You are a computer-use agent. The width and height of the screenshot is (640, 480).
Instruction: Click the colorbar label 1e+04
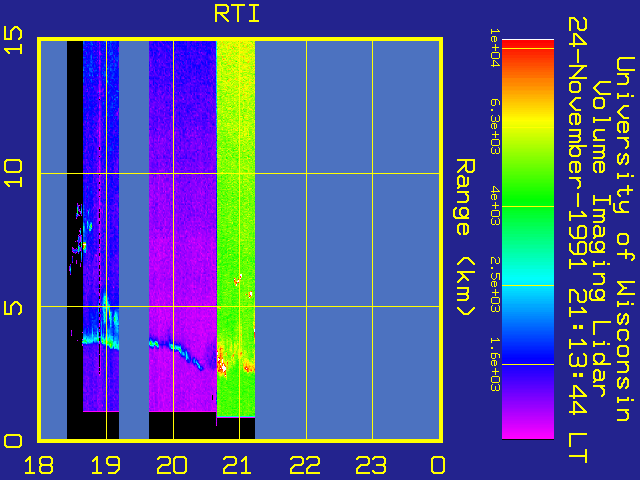[494, 48]
